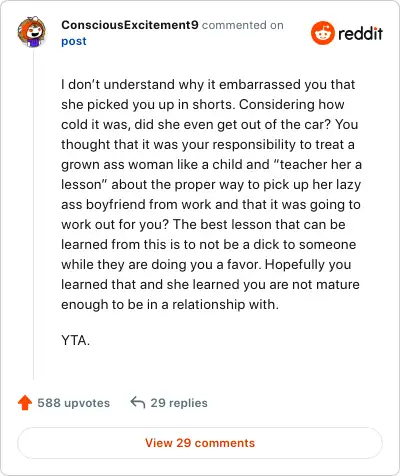Click the line "ass boyfriend from work"
This screenshot has height=476, width=400.
pyautogui.click(x=136, y=204)
